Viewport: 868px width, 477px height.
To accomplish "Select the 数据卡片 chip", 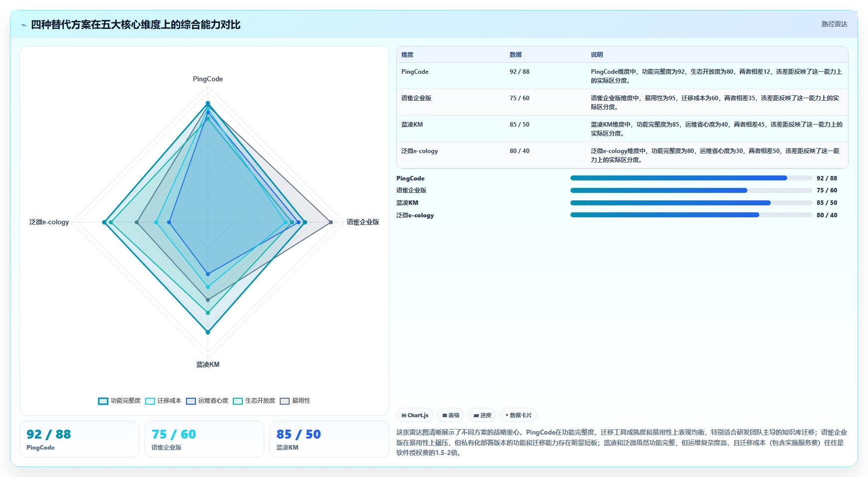I will [x=519, y=415].
